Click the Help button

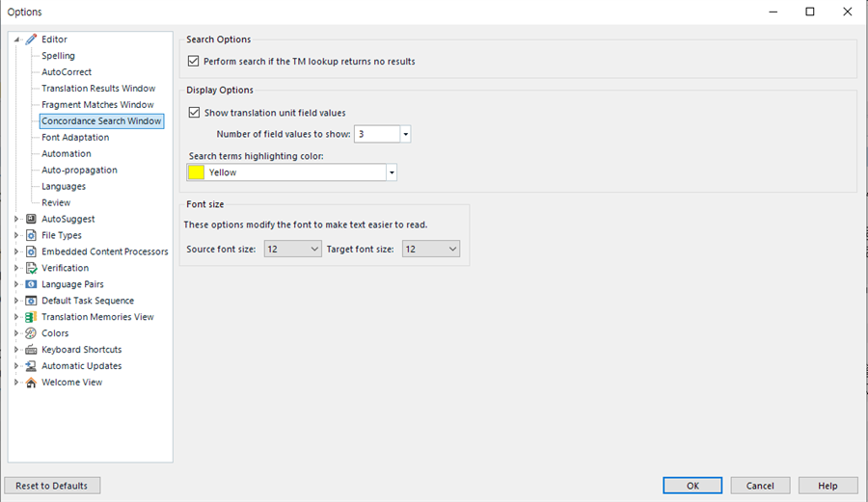click(827, 486)
